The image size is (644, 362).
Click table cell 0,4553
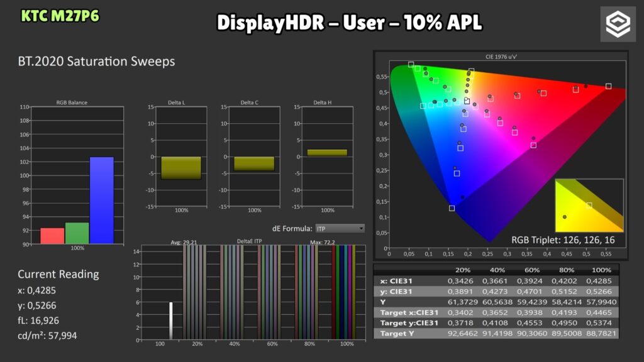[x=530, y=323]
